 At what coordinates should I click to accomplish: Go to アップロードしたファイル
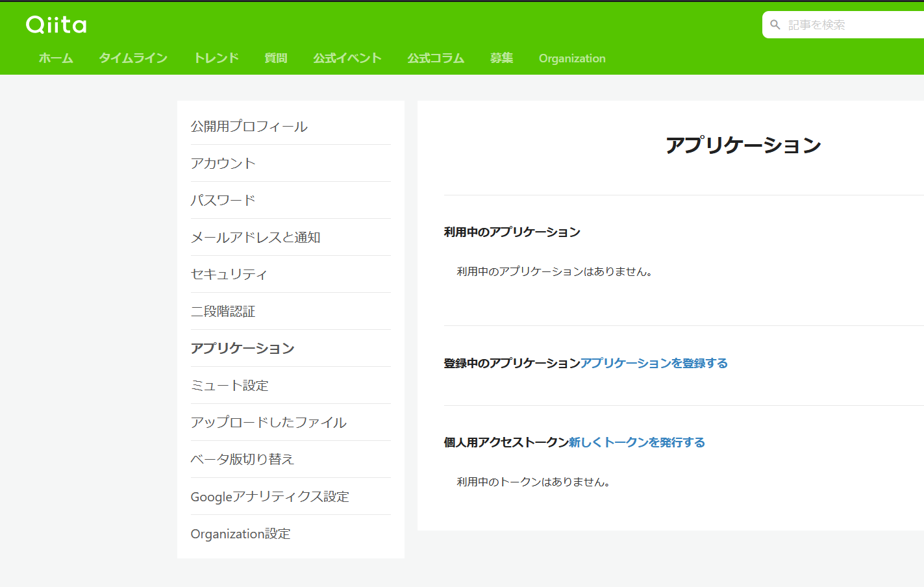pyautogui.click(x=290, y=422)
